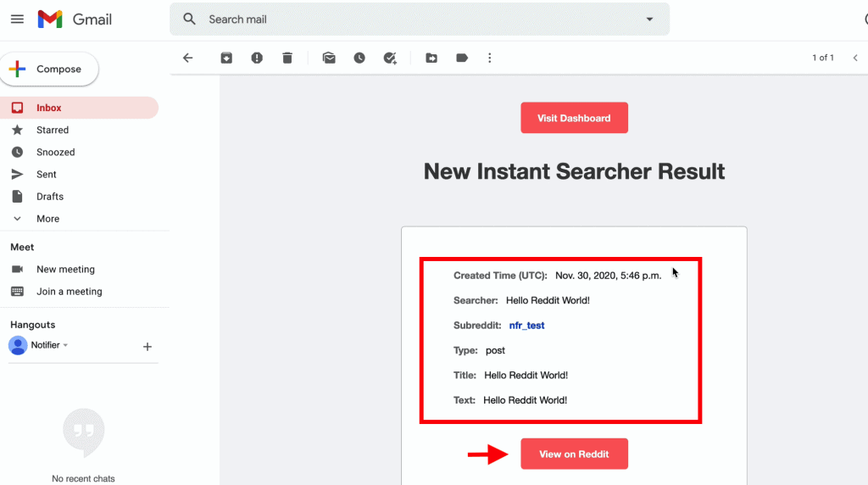
Task: Compose a new email
Action: click(x=49, y=70)
